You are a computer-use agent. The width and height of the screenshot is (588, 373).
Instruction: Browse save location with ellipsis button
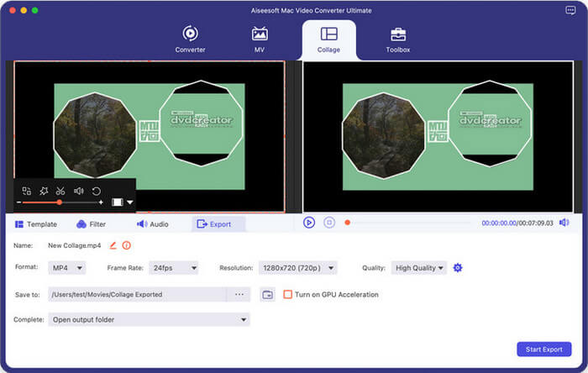239,295
